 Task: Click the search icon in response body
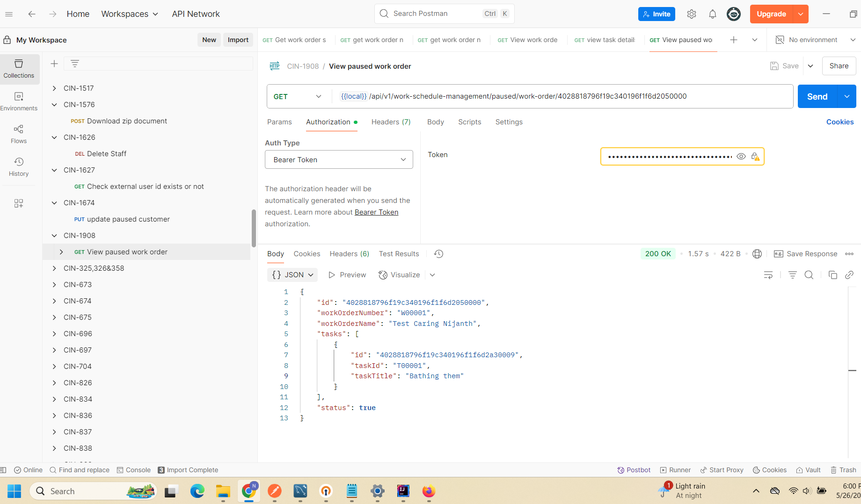click(x=809, y=275)
